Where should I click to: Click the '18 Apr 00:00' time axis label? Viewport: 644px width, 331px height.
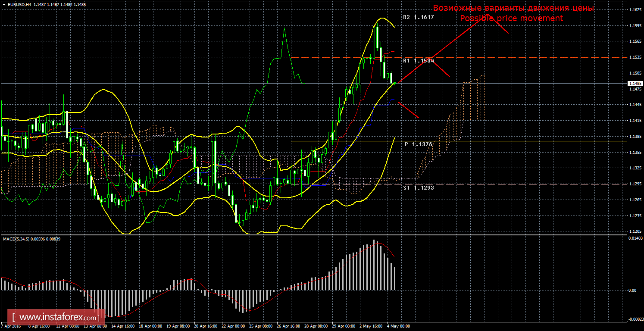150,326
